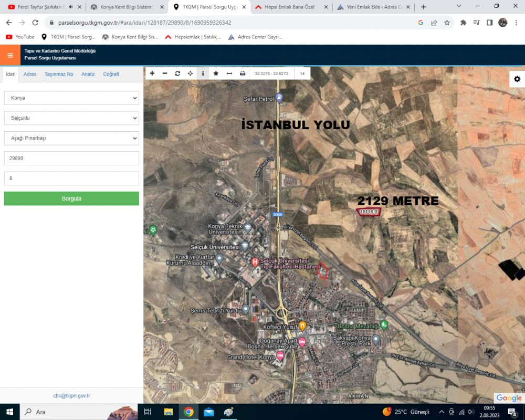Open the Chrome profile avatar
The width and height of the screenshot is (525, 420).
click(x=502, y=23)
